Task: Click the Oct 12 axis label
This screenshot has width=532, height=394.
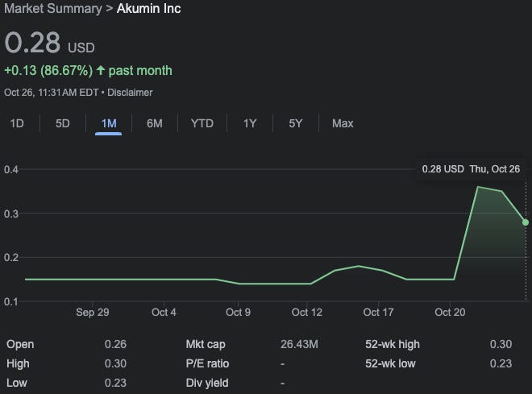Action: pyautogui.click(x=307, y=312)
